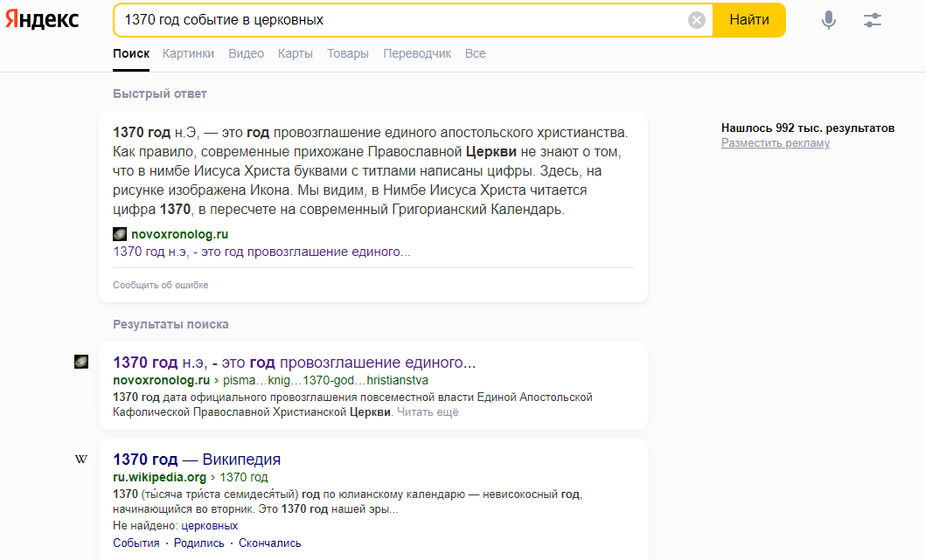Image resolution: width=925 pixels, height=560 pixels.
Task: Expand snippet with Читать ещё
Action: (428, 411)
